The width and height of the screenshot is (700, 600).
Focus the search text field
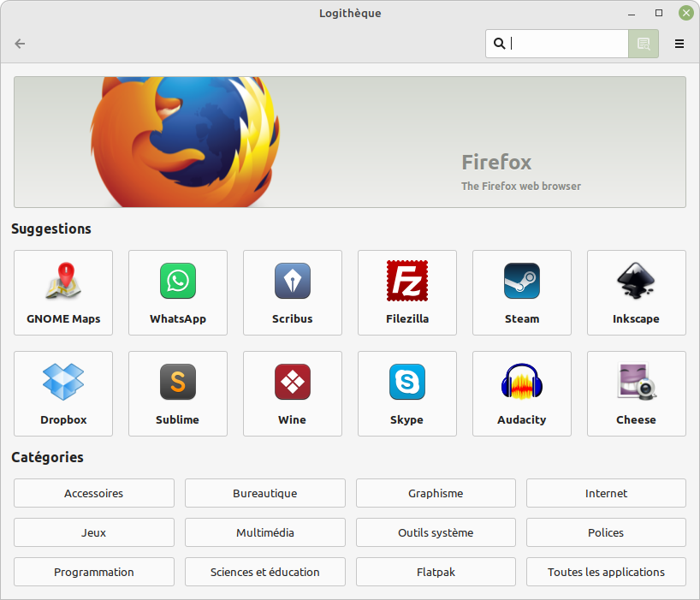point(557,44)
